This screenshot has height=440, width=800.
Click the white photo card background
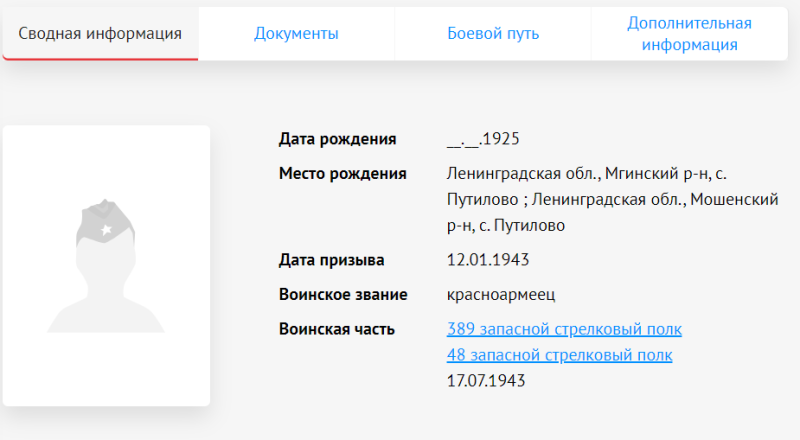pyautogui.click(x=106, y=370)
